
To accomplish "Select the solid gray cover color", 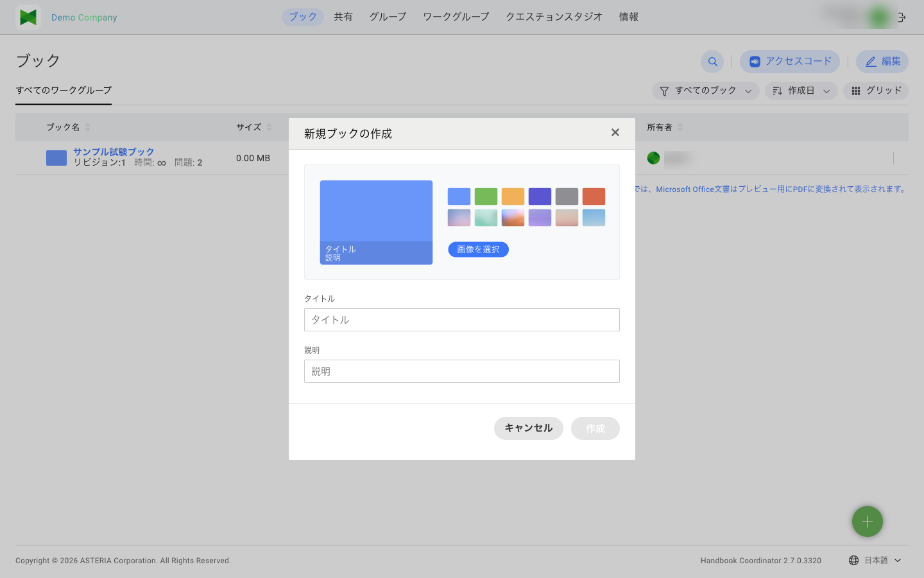I will [x=567, y=197].
